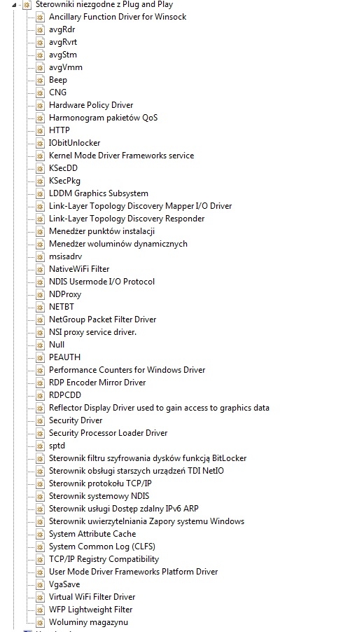Select the LDDM Graphics Subsystem entry

coord(99,193)
